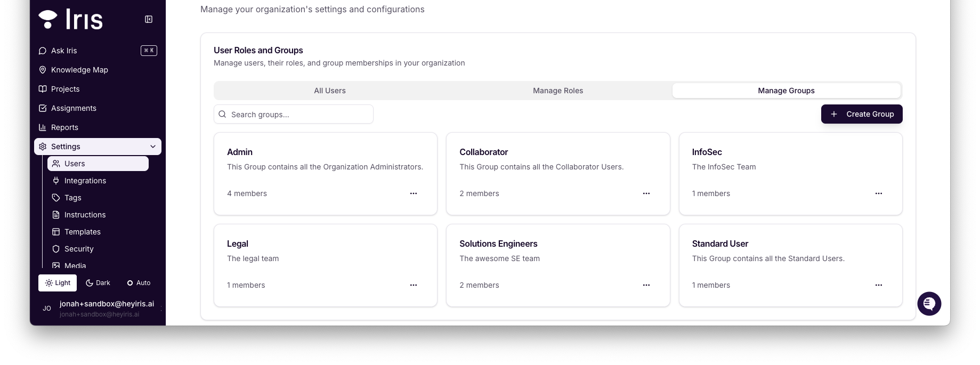Open options menu for Legal group
This screenshot has width=980, height=365.
414,285
